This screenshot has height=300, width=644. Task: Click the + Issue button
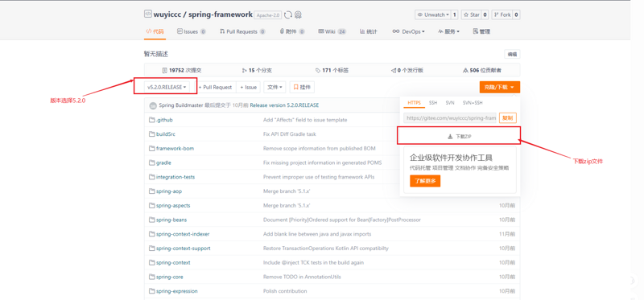point(249,87)
